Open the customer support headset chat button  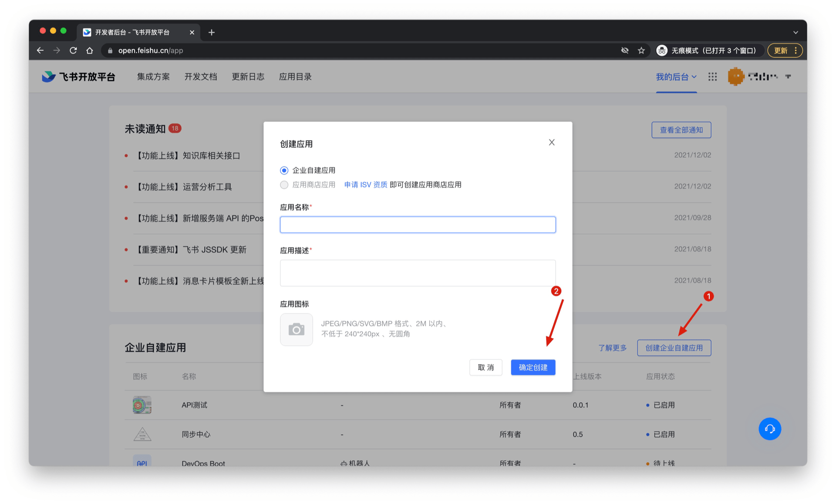(x=769, y=429)
